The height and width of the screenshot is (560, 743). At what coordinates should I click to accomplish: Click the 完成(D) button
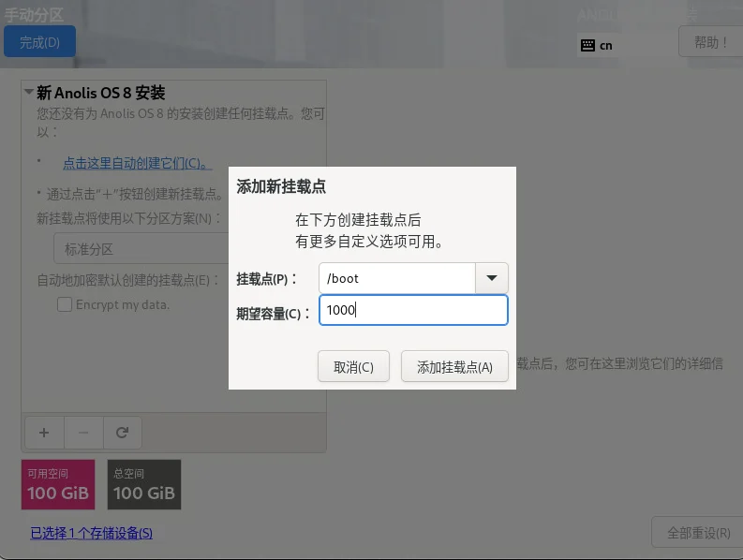39,42
